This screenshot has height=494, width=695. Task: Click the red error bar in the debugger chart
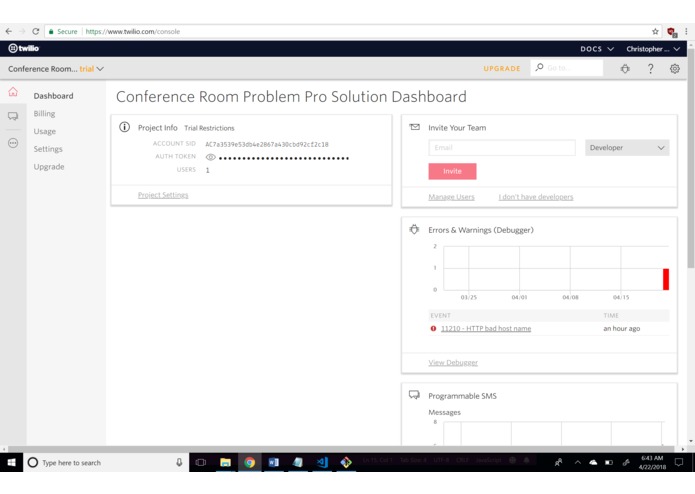click(666, 279)
